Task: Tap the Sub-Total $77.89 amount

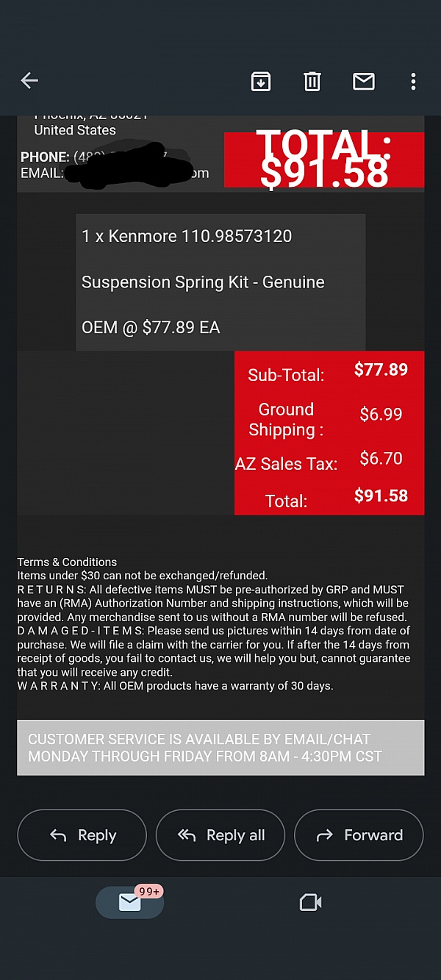Action: 381,370
